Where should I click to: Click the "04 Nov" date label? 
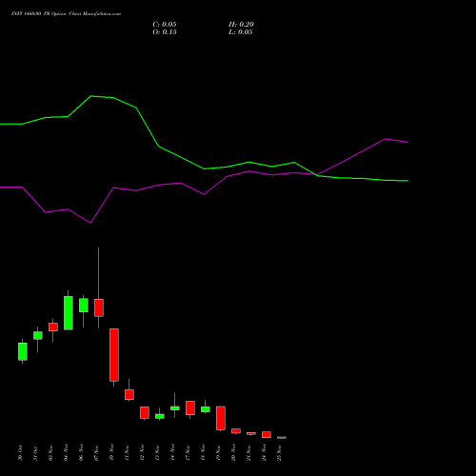pos(66,453)
